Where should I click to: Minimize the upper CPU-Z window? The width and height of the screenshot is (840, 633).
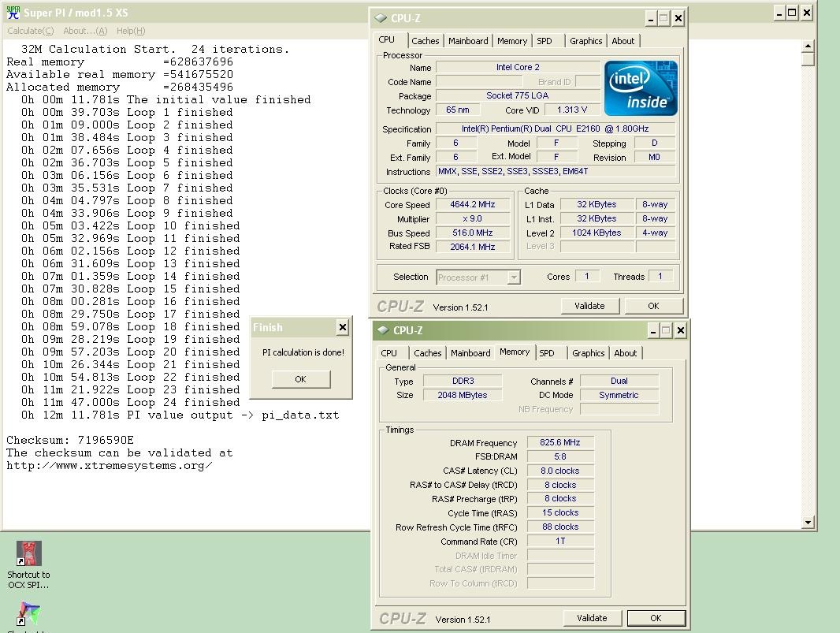[x=650, y=19]
